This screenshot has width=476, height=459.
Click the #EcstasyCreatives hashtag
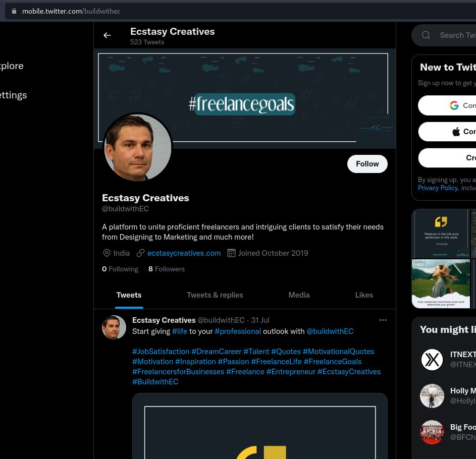point(349,372)
